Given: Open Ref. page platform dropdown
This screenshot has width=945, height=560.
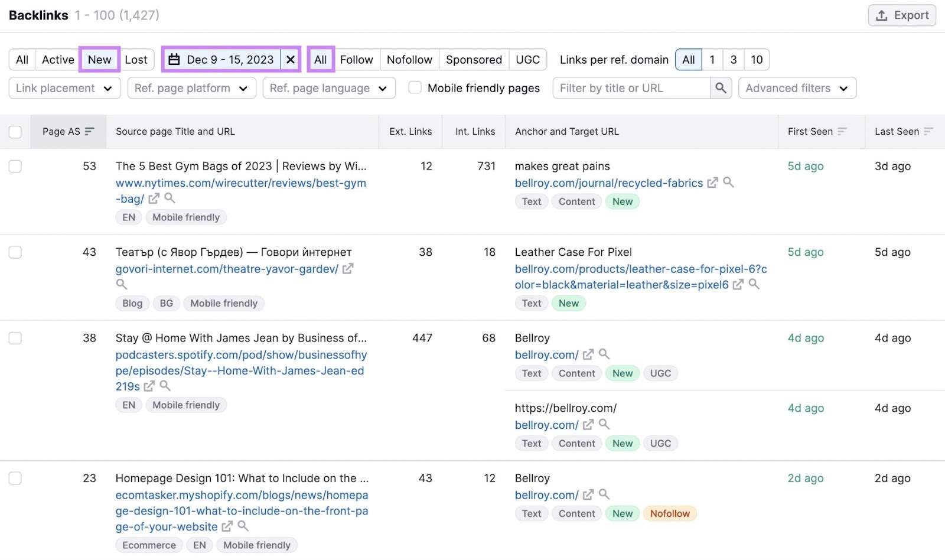Looking at the screenshot, I should click(191, 88).
